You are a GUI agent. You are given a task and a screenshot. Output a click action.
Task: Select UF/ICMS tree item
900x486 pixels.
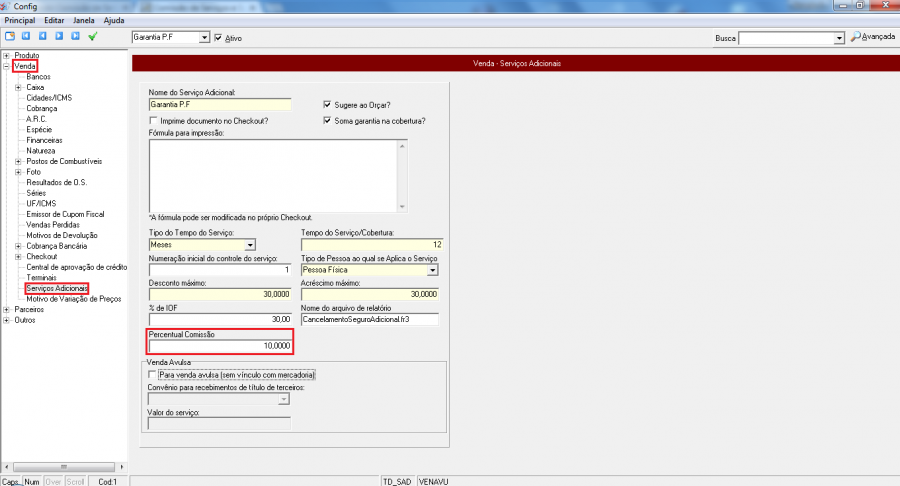tap(41, 204)
